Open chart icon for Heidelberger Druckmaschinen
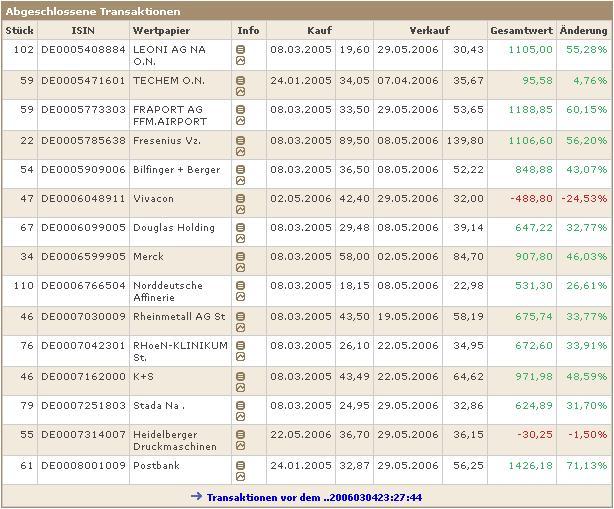This screenshot has height=509, width=614. click(x=240, y=446)
